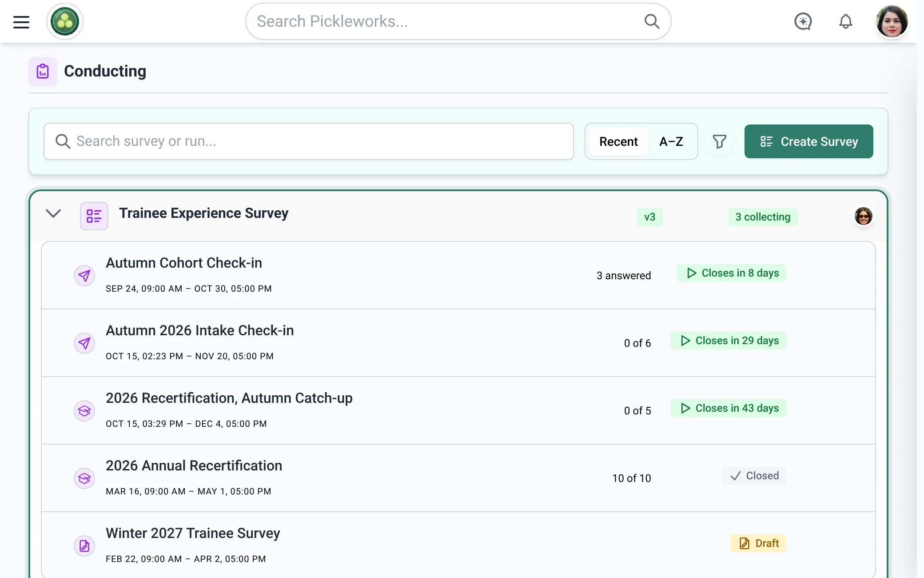
Task: Click the Closes in 43 days badge
Action: click(728, 408)
